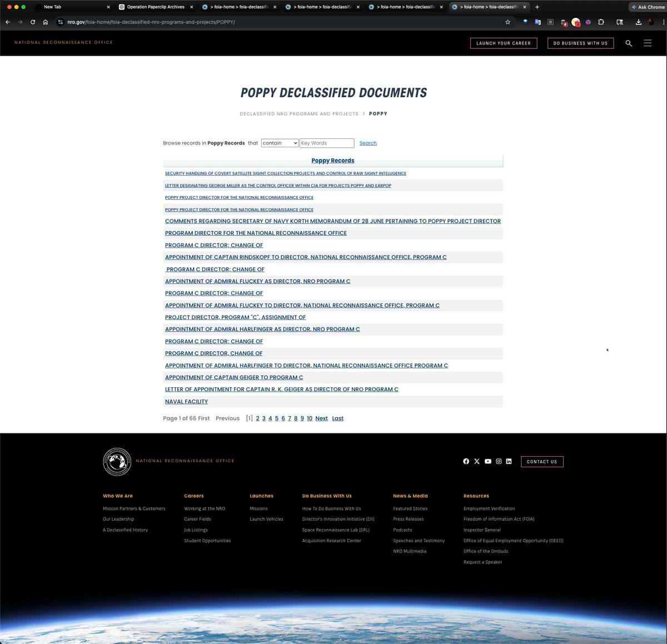This screenshot has height=644, width=667.
Task: Reload the current page
Action: (33, 22)
